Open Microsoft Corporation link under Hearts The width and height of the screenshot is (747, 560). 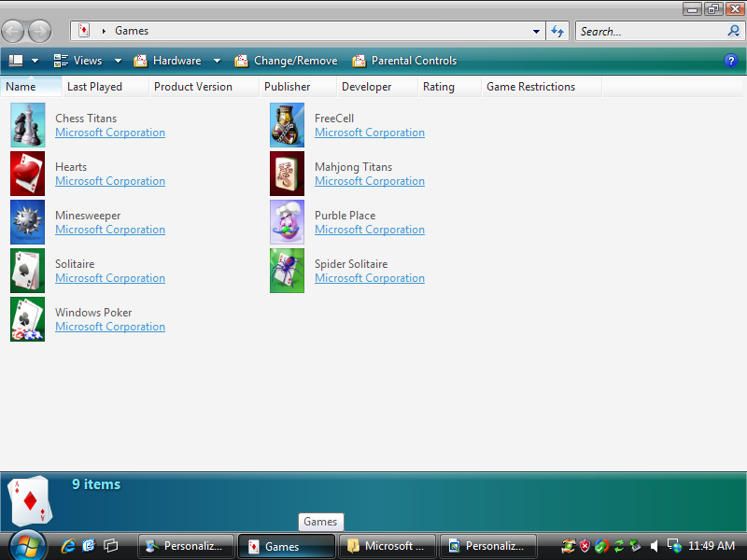click(x=110, y=181)
